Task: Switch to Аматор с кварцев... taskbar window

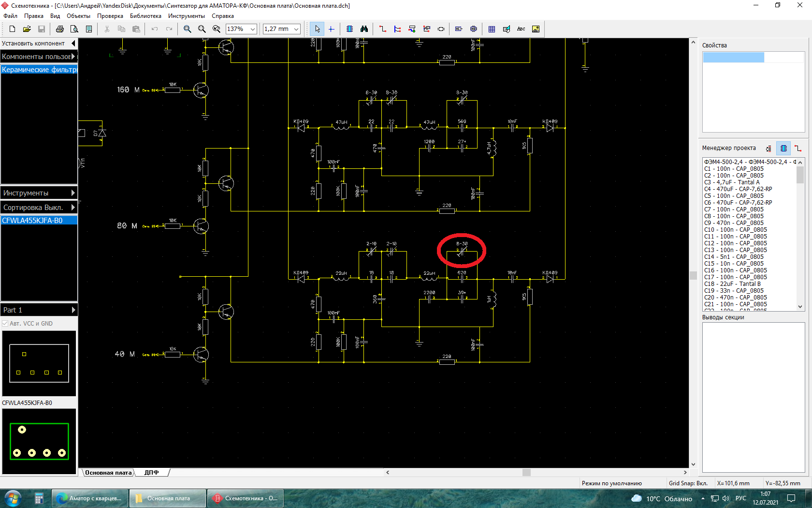Action: [x=90, y=498]
